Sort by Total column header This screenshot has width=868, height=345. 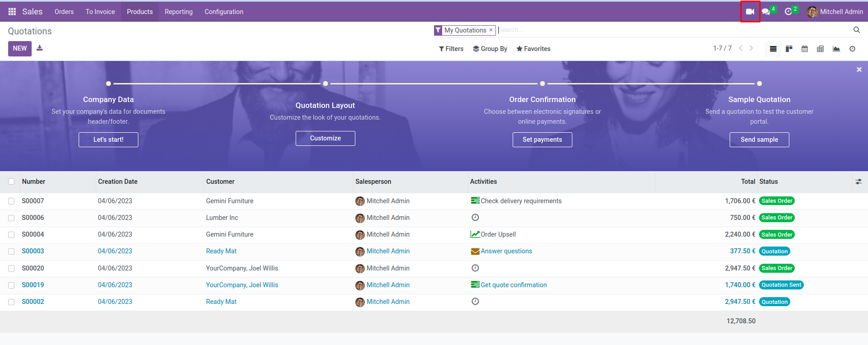(748, 182)
